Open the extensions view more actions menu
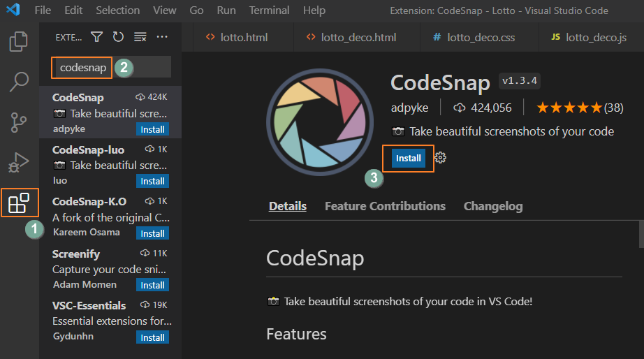 coord(162,37)
